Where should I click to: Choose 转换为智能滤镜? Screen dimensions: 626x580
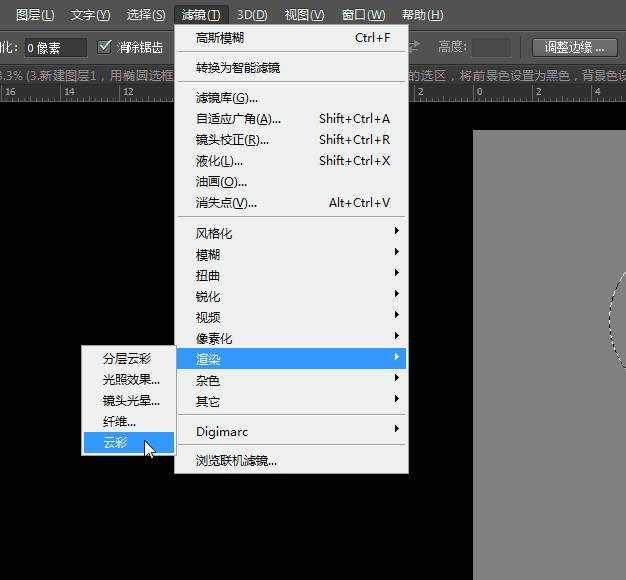click(291, 67)
